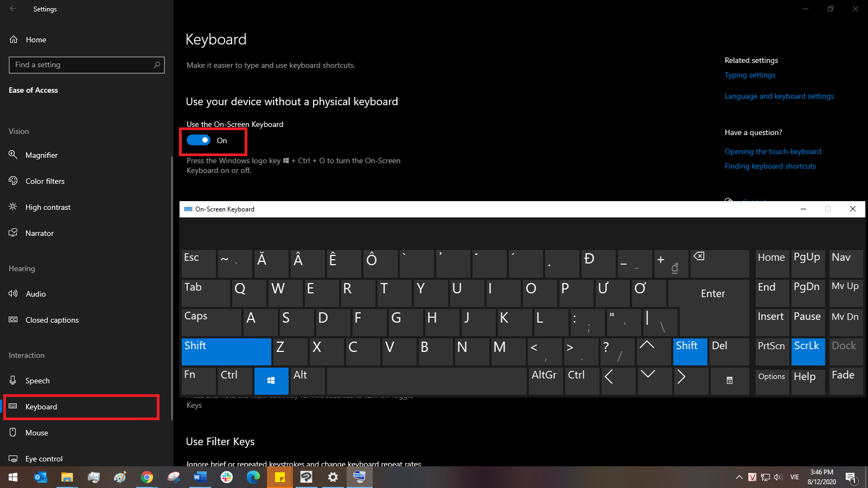Toggle the Fn key on On-Screen Keyboard

[199, 381]
